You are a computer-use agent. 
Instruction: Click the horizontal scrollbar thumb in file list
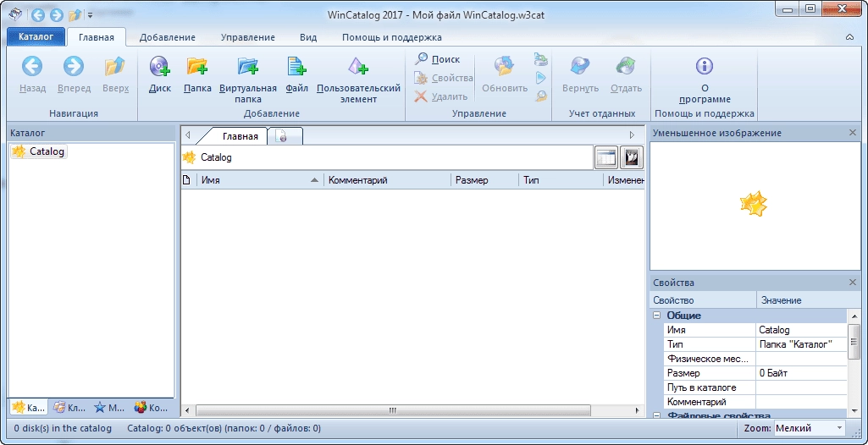click(393, 410)
